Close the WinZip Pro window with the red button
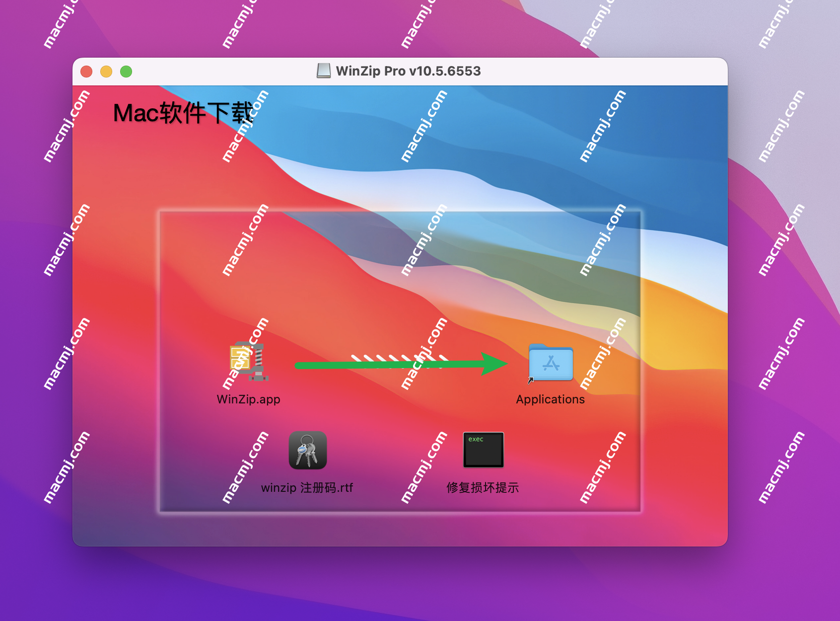Screen dimensions: 840x621 86,72
